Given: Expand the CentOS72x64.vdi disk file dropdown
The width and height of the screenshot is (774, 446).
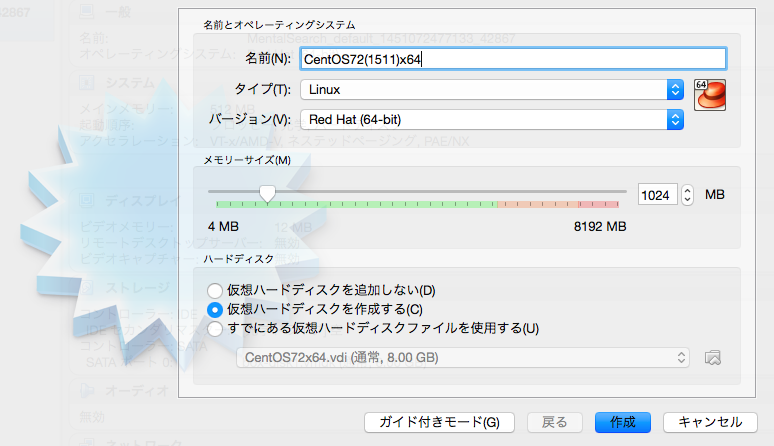Looking at the screenshot, I should [463, 358].
